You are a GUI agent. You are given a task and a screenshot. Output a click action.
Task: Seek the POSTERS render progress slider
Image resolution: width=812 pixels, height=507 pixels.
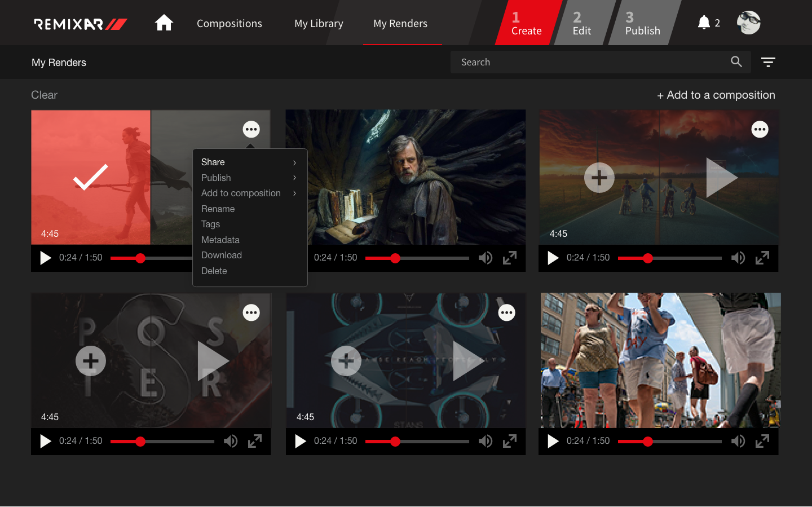[162, 442]
